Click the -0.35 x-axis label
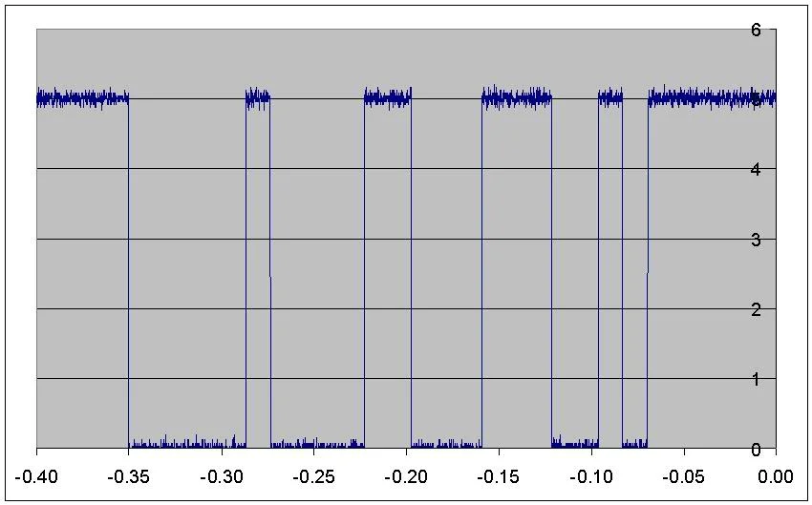 [128, 476]
